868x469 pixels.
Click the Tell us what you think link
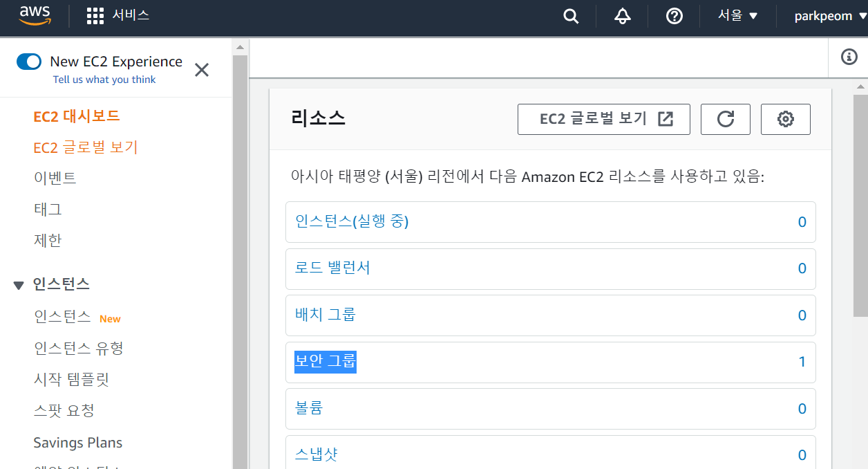pyautogui.click(x=104, y=80)
